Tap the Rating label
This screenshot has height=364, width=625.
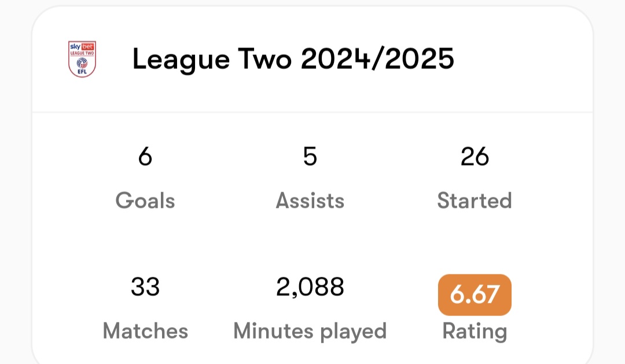475,332
